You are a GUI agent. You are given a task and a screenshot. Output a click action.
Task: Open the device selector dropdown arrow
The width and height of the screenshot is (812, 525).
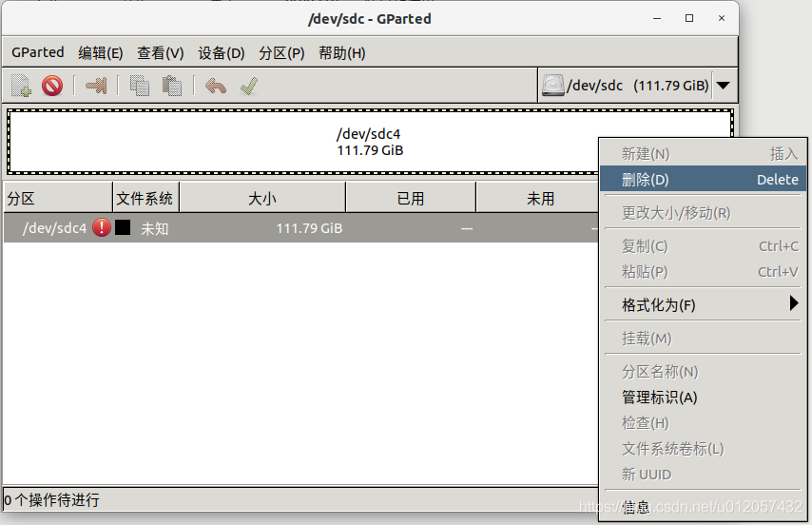(x=724, y=86)
